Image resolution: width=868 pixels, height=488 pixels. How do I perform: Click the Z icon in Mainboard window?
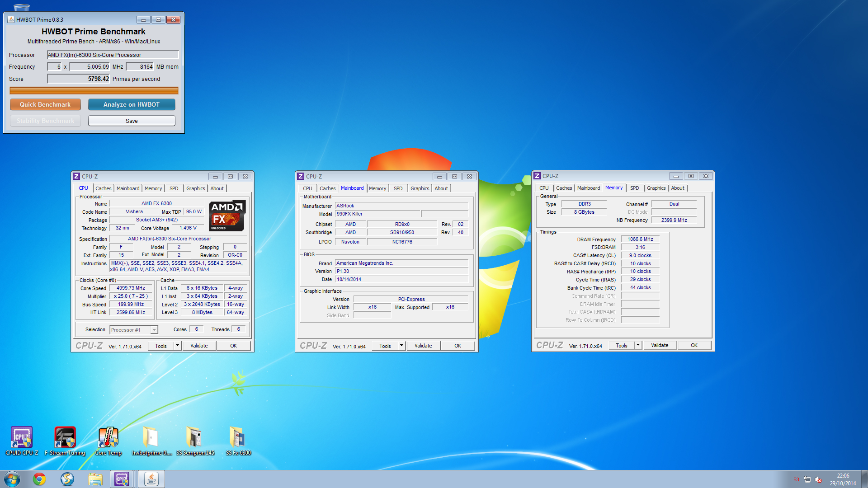pos(301,176)
